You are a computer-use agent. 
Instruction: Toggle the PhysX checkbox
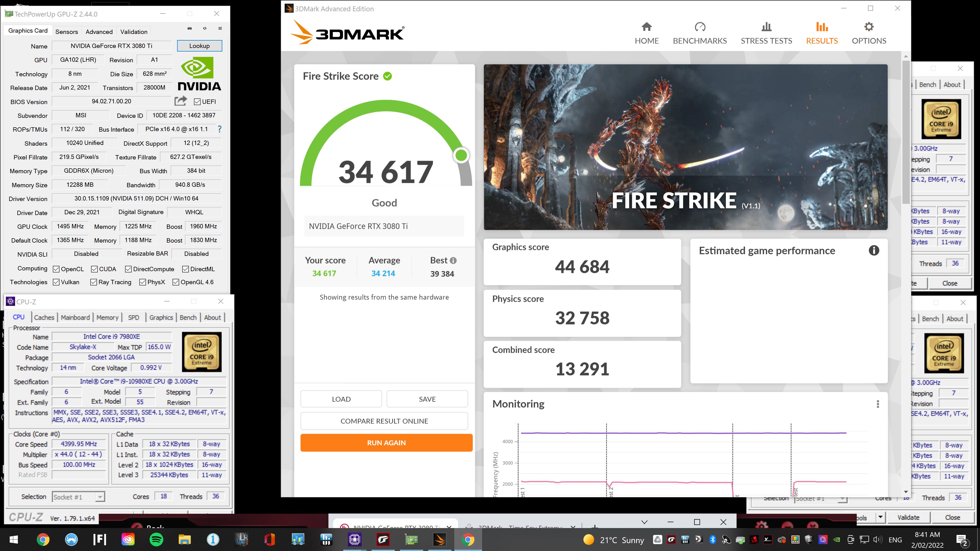click(x=143, y=282)
